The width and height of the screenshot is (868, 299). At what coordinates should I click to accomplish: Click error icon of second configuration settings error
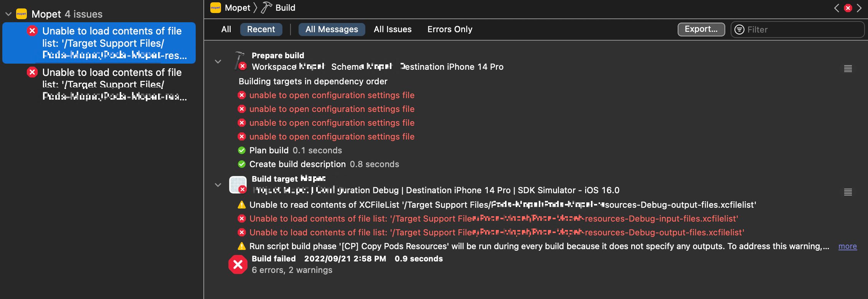pyautogui.click(x=242, y=109)
